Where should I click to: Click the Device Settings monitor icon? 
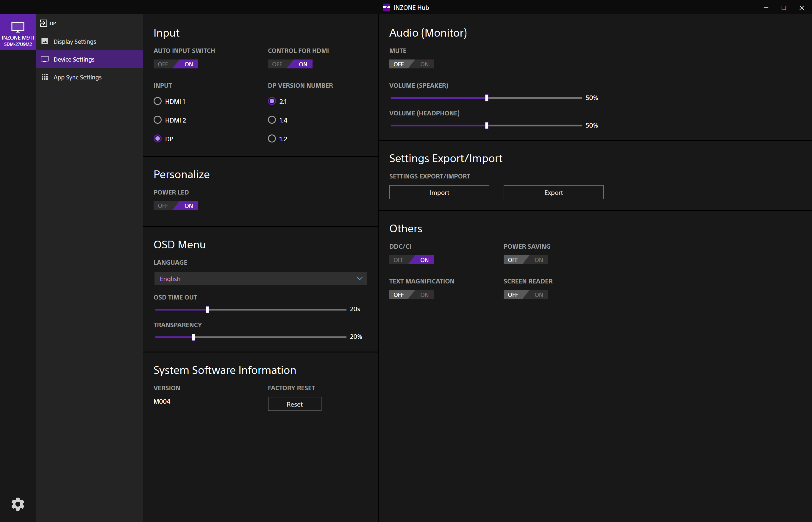(x=44, y=59)
